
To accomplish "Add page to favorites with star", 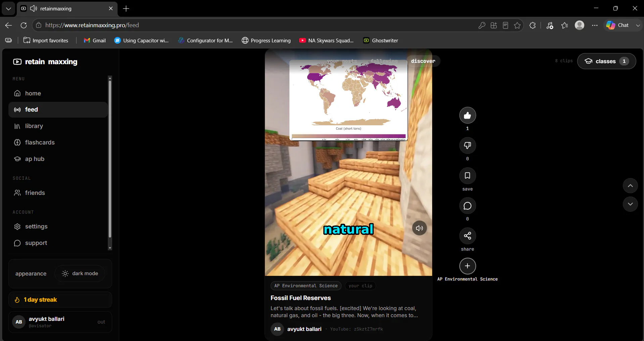I will pyautogui.click(x=517, y=25).
